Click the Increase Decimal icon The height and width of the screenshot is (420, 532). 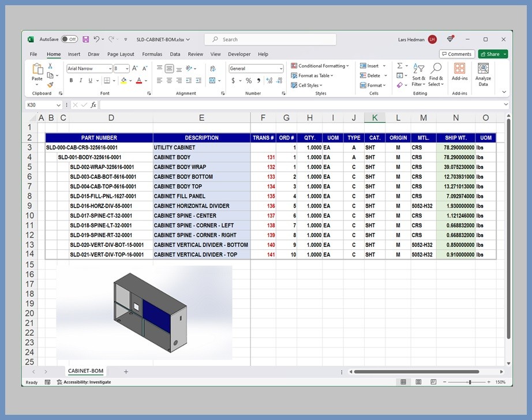click(269, 80)
